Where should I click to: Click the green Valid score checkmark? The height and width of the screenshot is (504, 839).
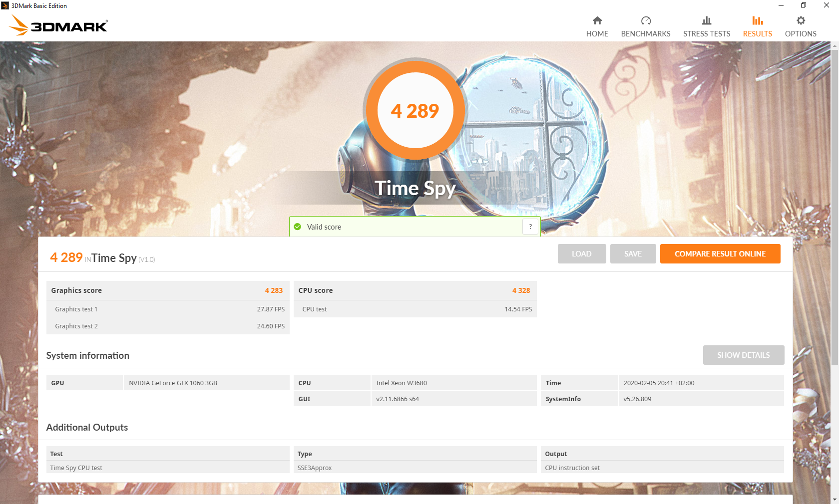pos(298,227)
